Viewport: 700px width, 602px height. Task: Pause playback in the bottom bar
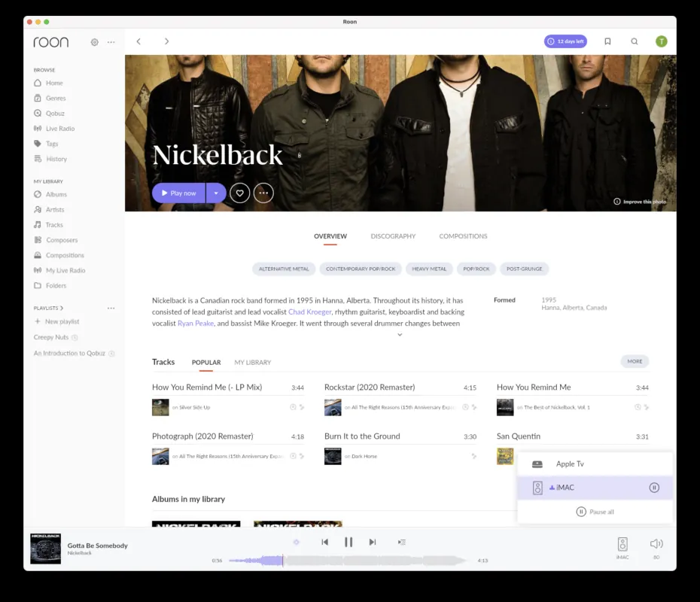coord(348,542)
